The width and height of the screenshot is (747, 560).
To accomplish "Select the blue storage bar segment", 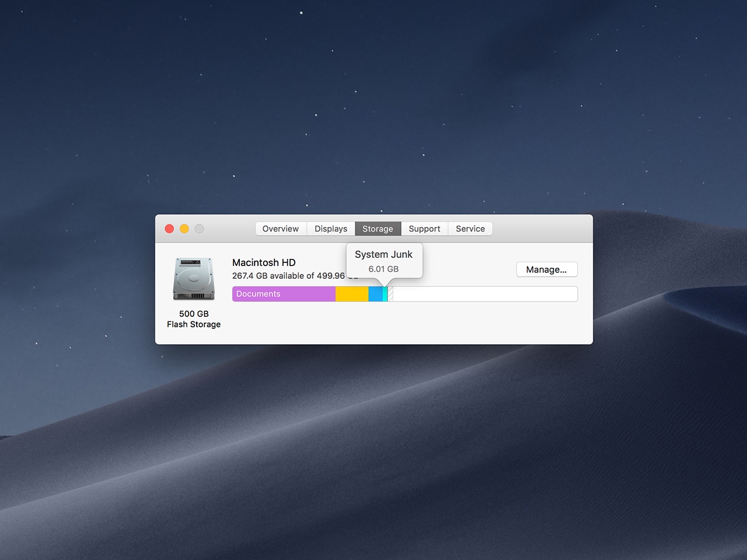I will (x=375, y=294).
